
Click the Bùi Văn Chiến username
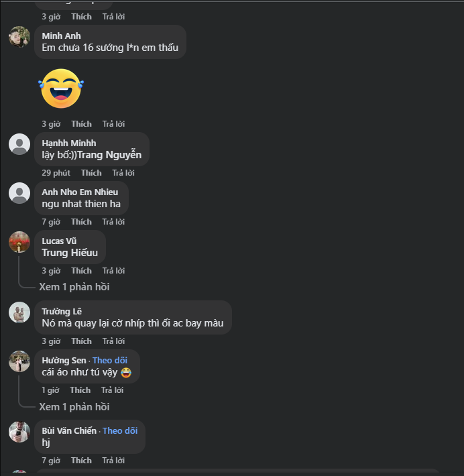tap(69, 431)
